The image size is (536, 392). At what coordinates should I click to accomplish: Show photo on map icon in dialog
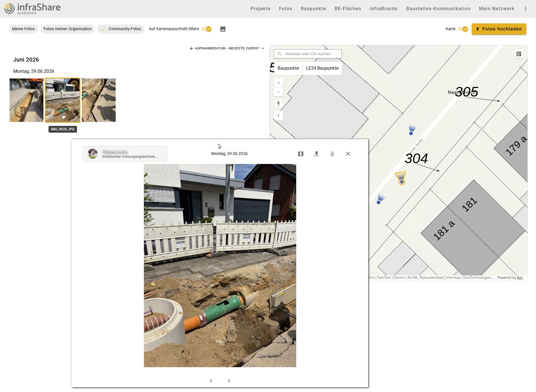pyautogui.click(x=301, y=154)
